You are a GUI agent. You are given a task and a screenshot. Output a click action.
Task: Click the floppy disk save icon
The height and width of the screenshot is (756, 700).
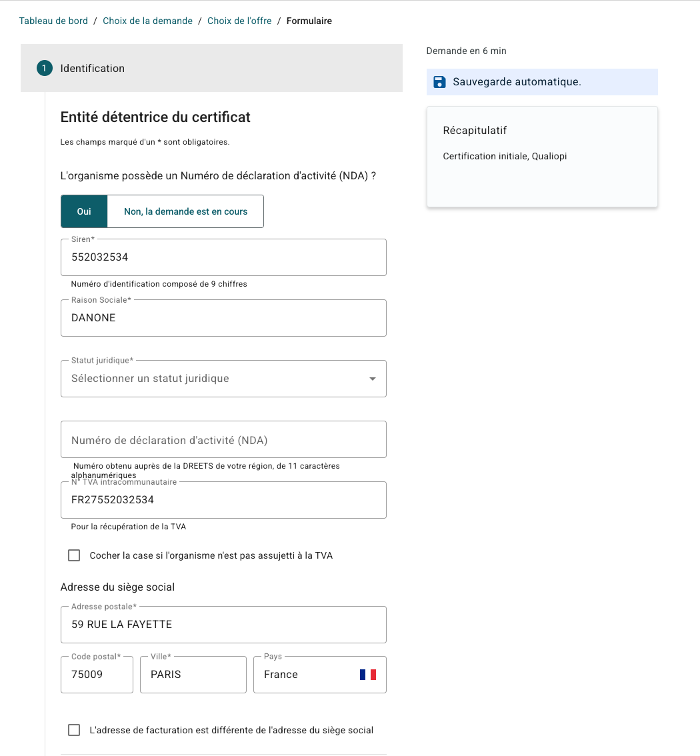439,82
